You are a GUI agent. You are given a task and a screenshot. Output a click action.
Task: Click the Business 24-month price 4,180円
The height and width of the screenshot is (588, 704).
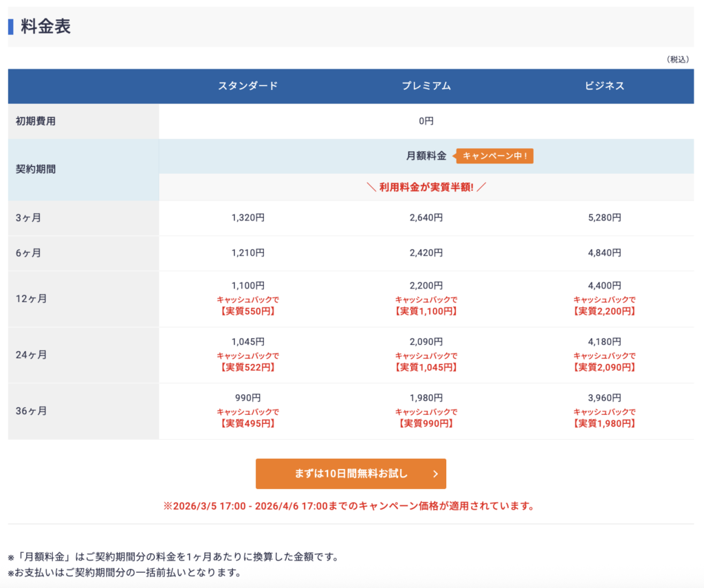tap(604, 341)
